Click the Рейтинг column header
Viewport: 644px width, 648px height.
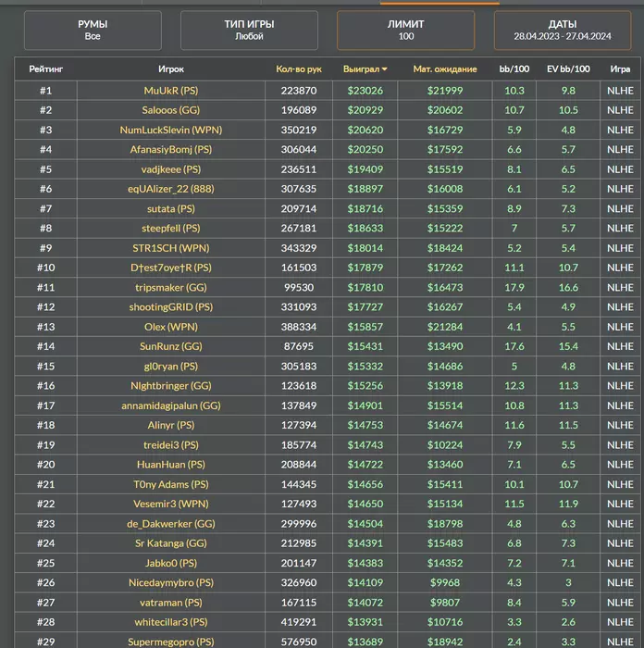pyautogui.click(x=46, y=69)
